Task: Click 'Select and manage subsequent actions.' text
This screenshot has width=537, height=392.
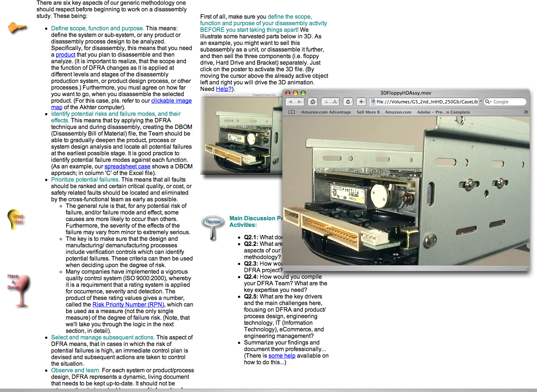Action: 103,337
